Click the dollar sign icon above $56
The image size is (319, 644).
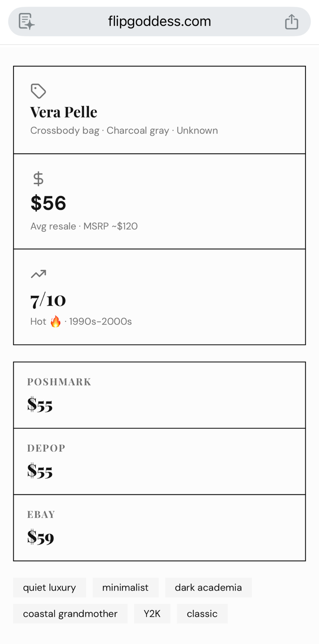tap(38, 178)
